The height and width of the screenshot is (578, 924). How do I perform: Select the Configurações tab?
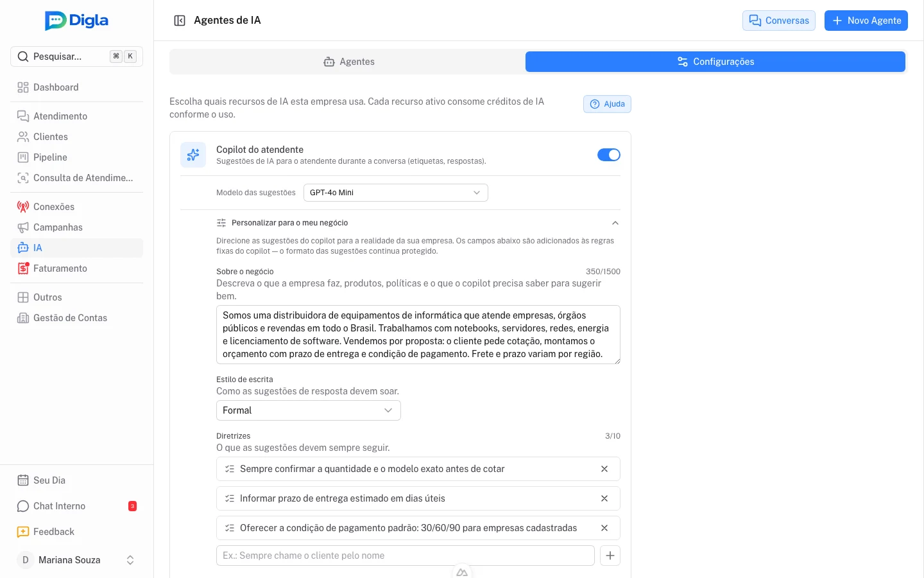click(715, 62)
